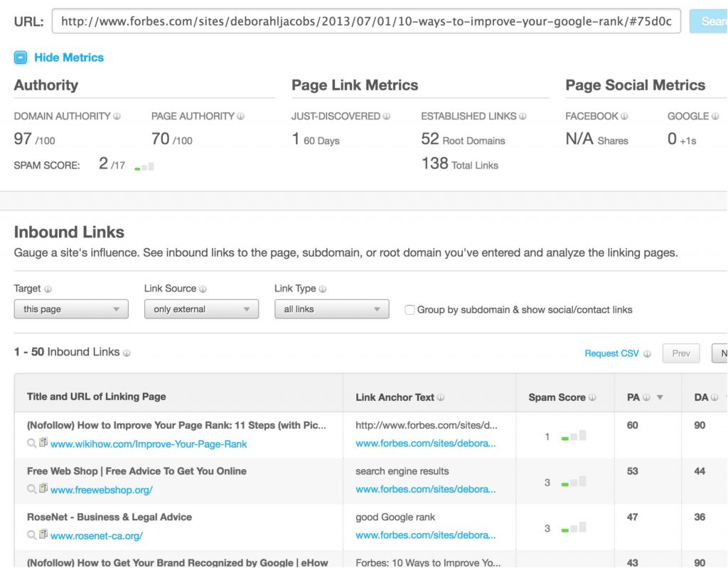
Task: Open www.rosenet-ca.org link
Action: click(x=97, y=535)
